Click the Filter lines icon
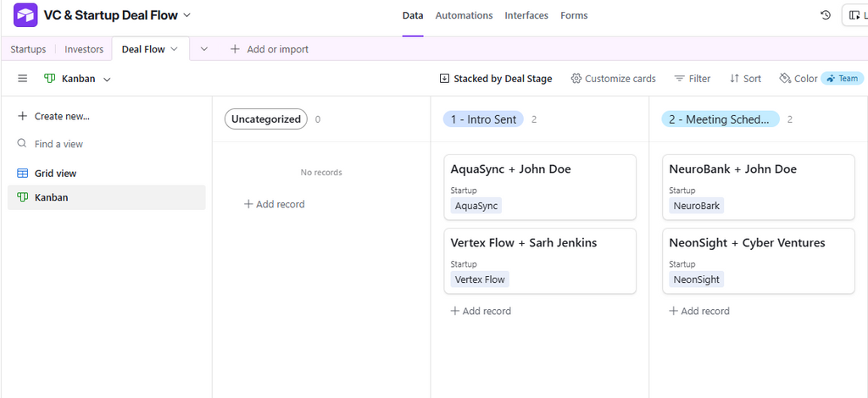The height and width of the screenshot is (398, 868). [x=680, y=79]
